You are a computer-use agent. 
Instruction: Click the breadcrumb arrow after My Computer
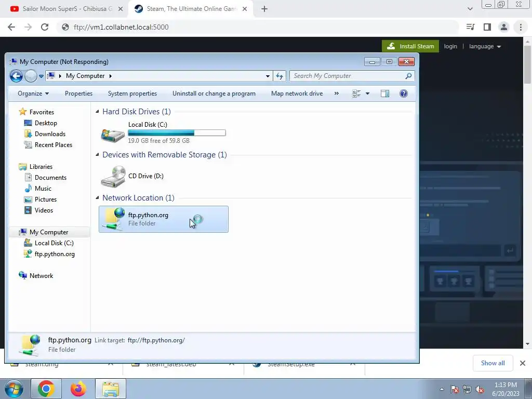point(111,76)
